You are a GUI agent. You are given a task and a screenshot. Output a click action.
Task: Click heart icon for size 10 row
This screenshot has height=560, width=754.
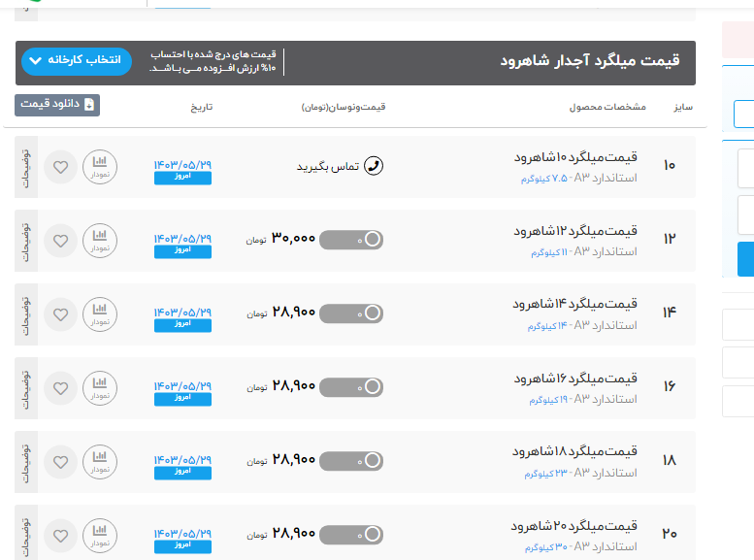click(x=60, y=166)
